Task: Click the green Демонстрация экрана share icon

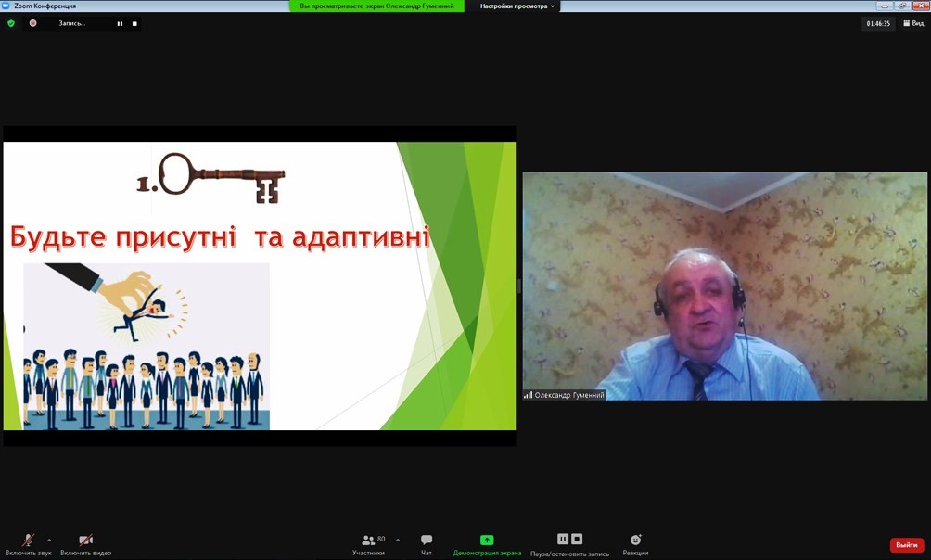Action: click(487, 541)
